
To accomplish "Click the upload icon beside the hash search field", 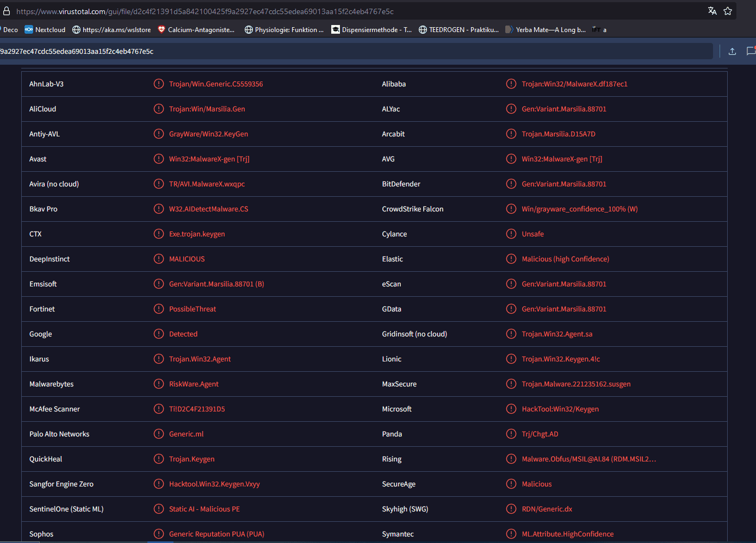I will click(732, 51).
